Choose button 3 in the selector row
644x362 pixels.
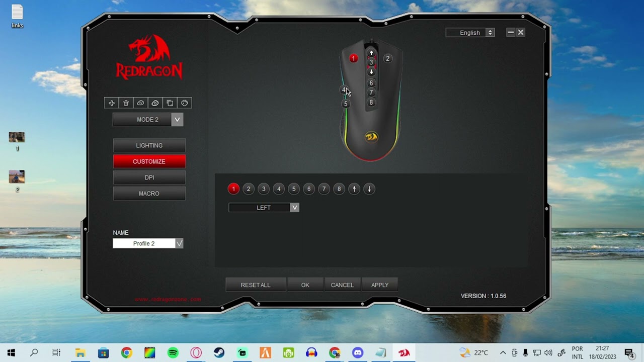264,189
